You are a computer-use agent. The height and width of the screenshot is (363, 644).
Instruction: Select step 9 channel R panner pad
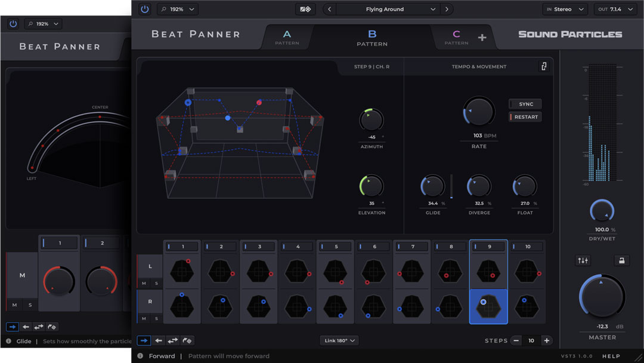click(488, 307)
